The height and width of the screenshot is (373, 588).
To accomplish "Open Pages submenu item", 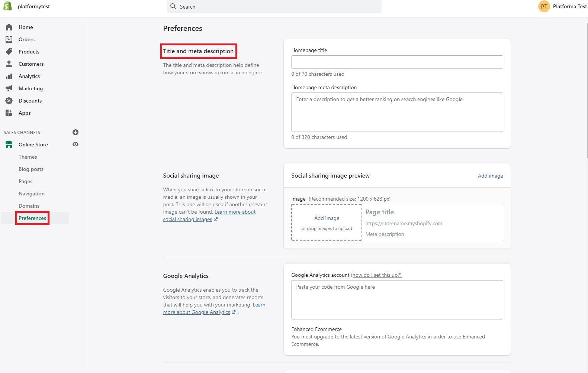I will (x=26, y=181).
